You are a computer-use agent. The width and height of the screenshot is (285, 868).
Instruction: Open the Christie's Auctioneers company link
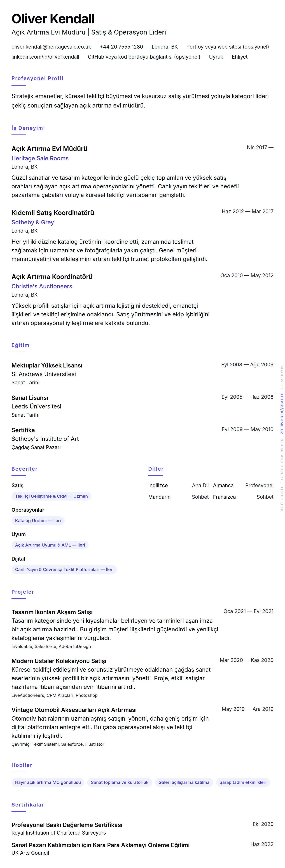(42, 286)
